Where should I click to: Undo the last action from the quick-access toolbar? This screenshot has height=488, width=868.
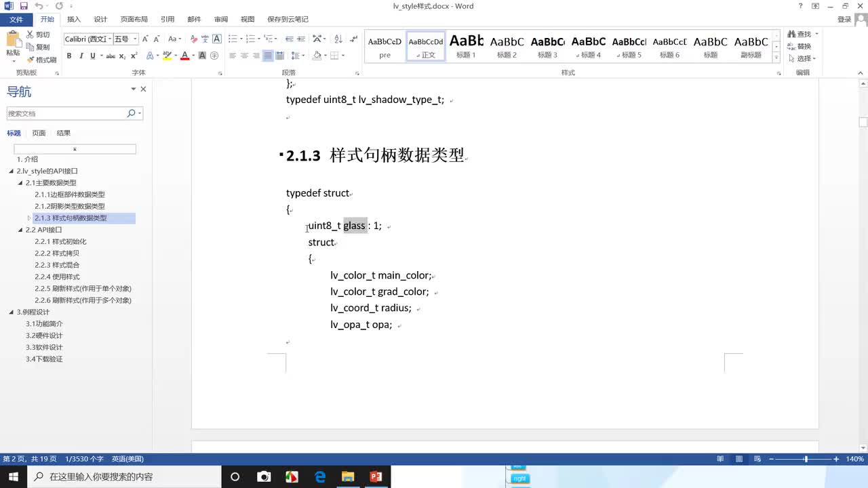39,6
